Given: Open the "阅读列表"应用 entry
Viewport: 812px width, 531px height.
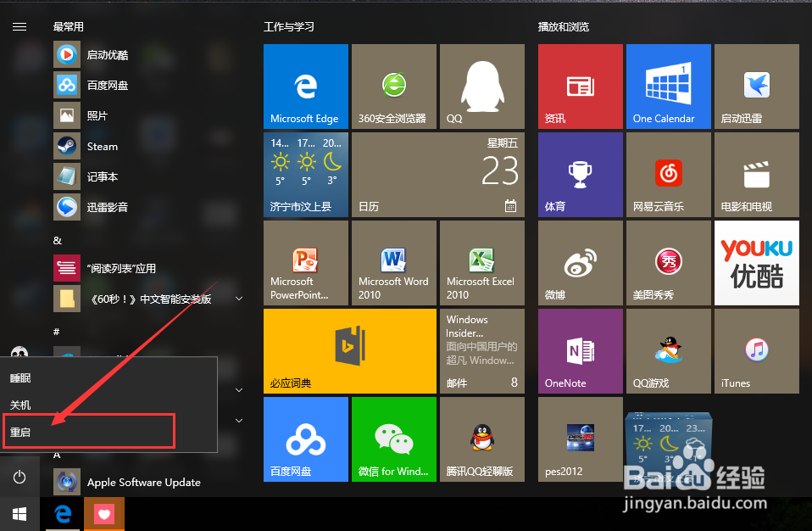Looking at the screenshot, I should [150, 268].
